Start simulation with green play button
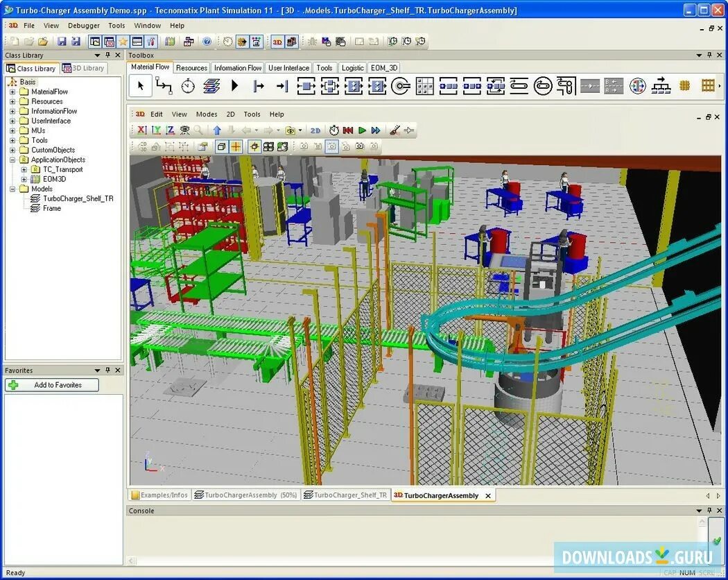 362,130
